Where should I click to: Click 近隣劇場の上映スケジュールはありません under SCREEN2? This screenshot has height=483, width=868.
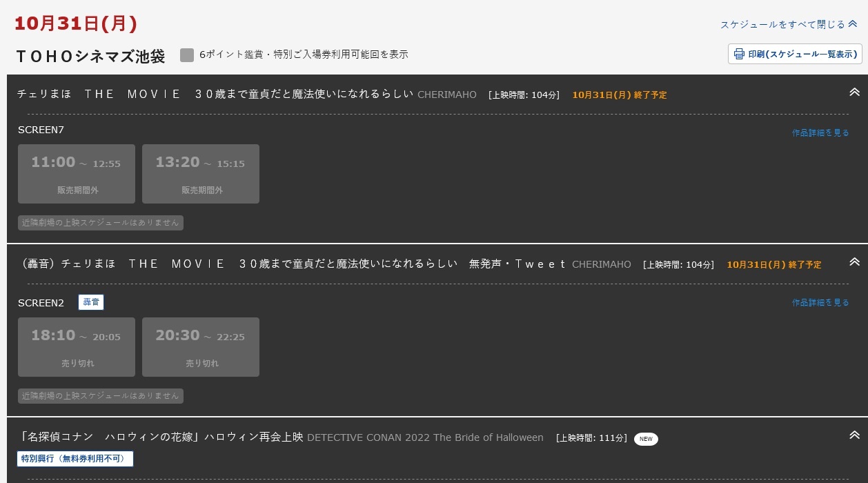pos(101,396)
